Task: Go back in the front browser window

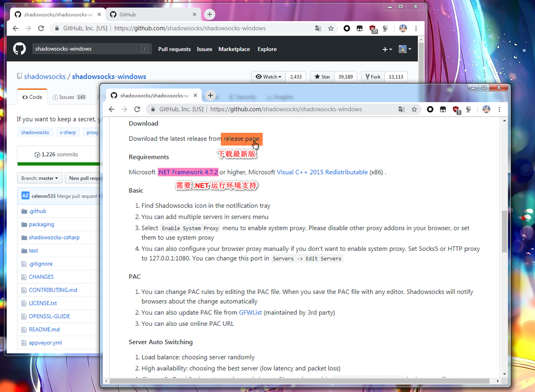Action: pyautogui.click(x=112, y=109)
